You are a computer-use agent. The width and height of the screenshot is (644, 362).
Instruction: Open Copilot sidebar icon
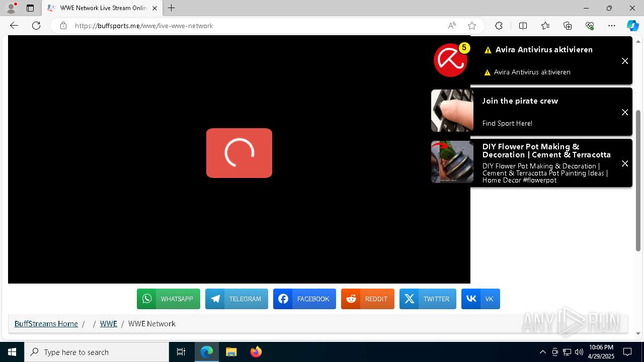[x=632, y=26]
